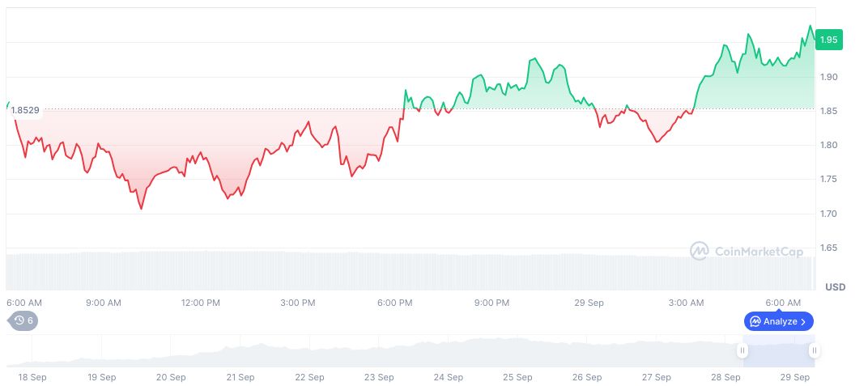This screenshot has width=868, height=386.
Task: Jump to 25 Sep in the navigator timeline
Action: tap(517, 377)
